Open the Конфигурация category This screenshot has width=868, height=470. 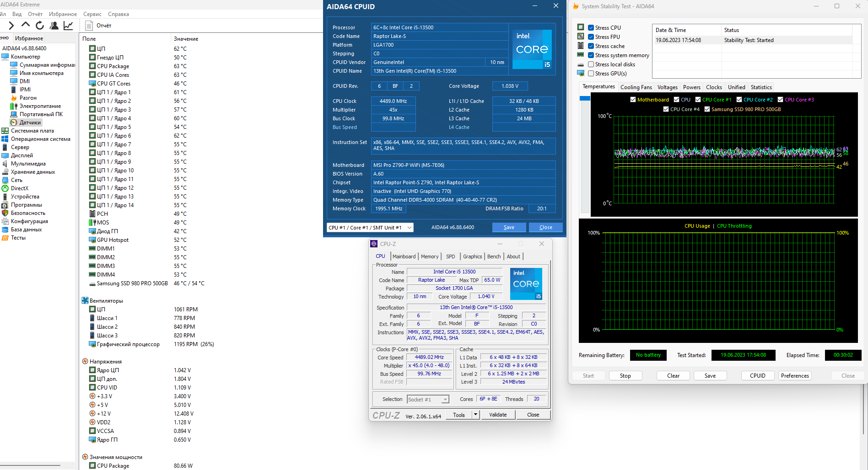pyautogui.click(x=29, y=221)
